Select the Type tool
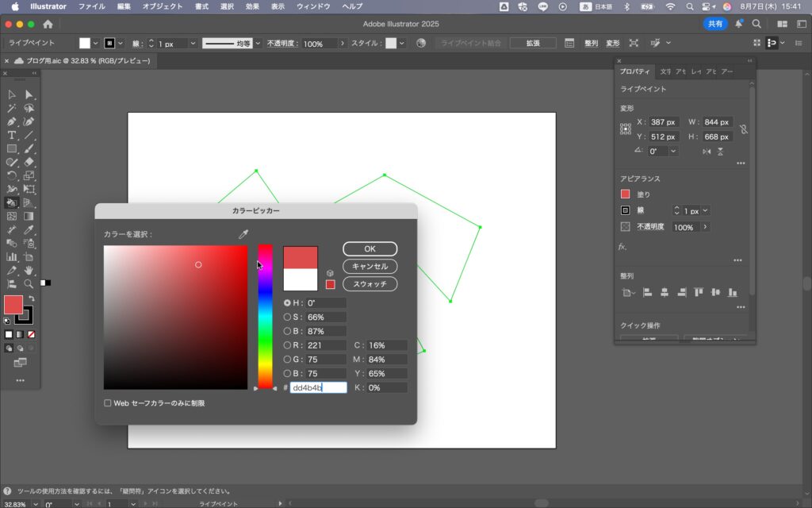This screenshot has width=812, height=508. (x=11, y=135)
